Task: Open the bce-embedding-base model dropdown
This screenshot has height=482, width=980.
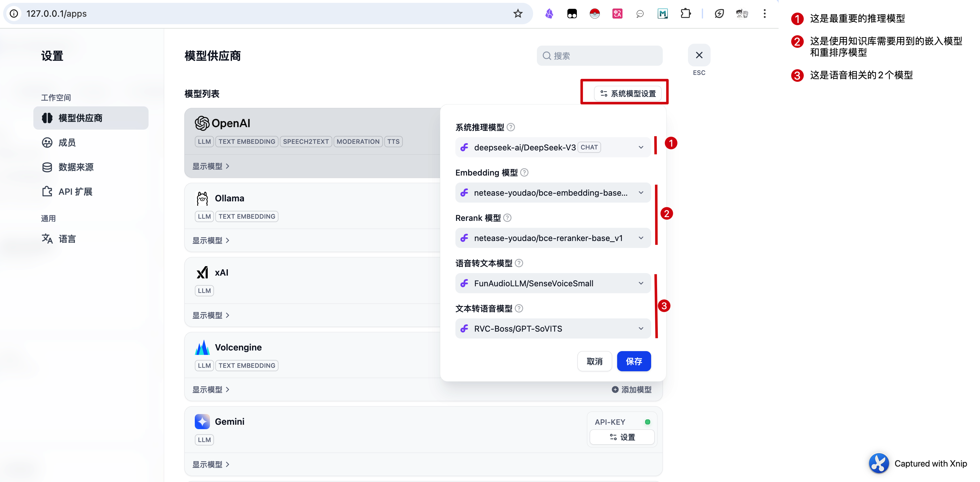Action: tap(553, 193)
